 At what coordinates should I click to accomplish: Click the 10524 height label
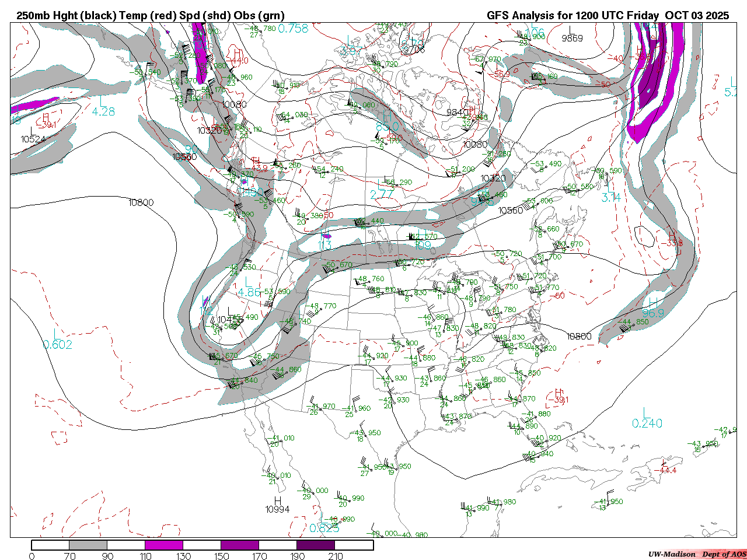33,139
